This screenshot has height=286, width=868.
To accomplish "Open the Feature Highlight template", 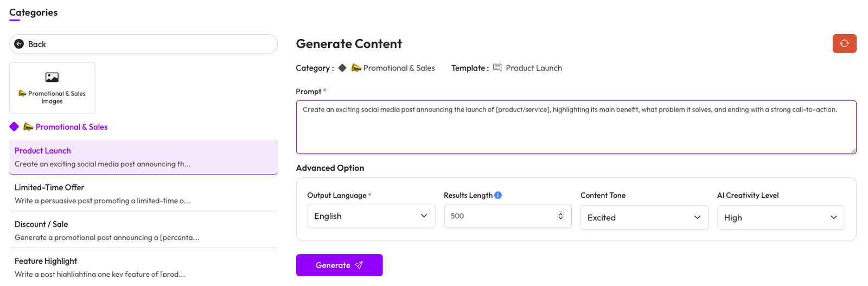I will click(x=143, y=266).
